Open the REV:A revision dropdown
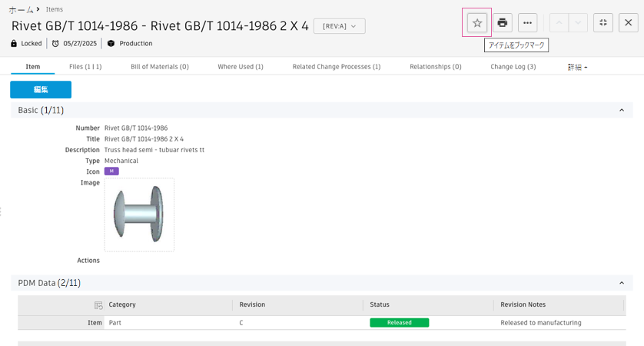The width and height of the screenshot is (644, 346). pyautogui.click(x=339, y=26)
